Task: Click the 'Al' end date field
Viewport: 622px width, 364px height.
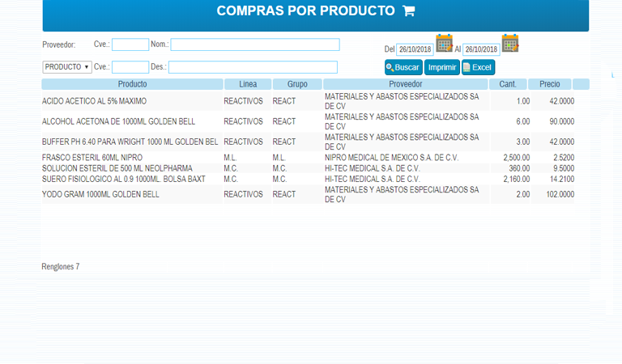Action: pos(480,49)
